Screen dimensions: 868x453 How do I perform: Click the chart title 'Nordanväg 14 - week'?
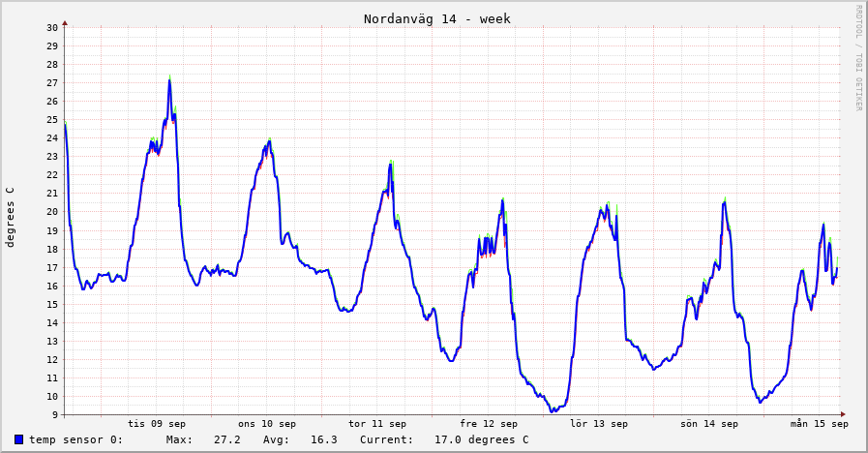pos(436,18)
